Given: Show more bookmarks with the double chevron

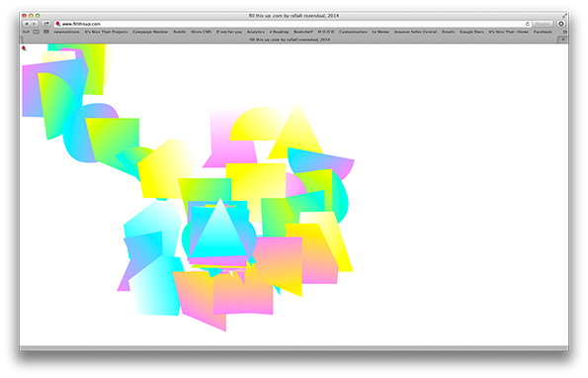Looking at the screenshot, I should point(564,32).
